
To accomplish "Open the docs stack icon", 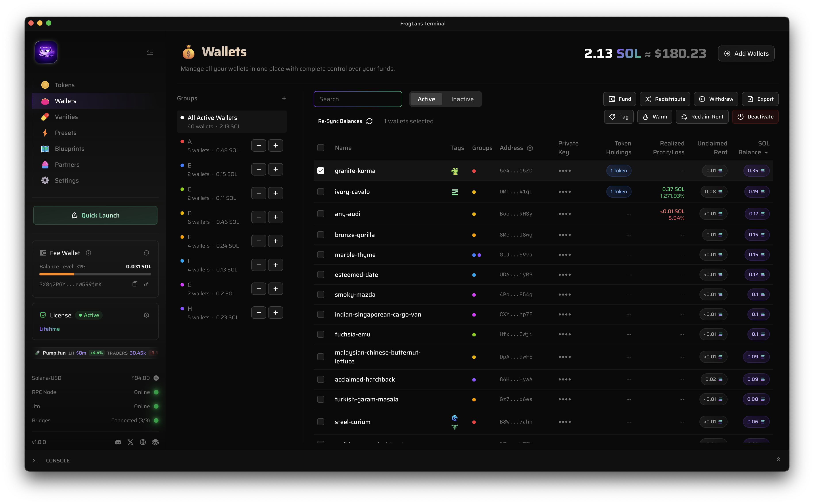I will 155,442.
